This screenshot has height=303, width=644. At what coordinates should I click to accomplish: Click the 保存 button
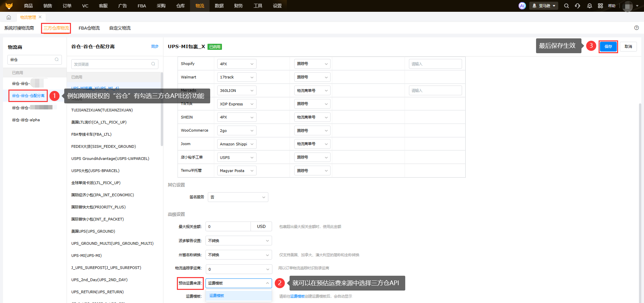(608, 46)
